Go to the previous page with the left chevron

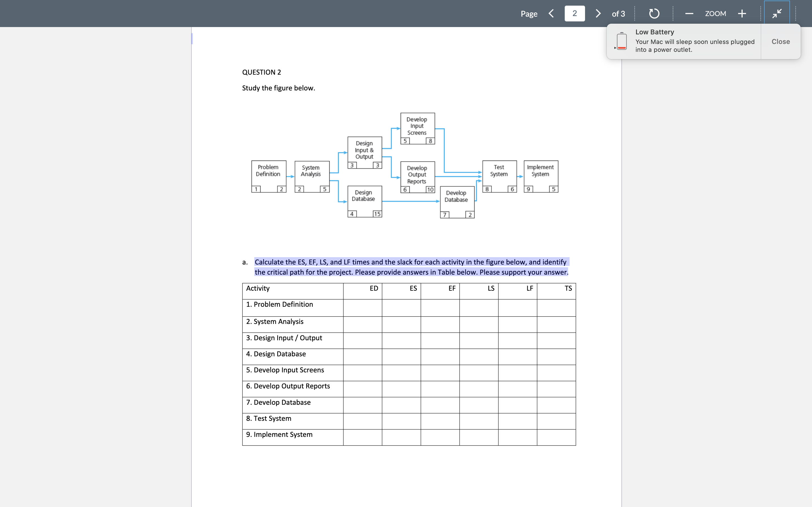click(x=551, y=14)
